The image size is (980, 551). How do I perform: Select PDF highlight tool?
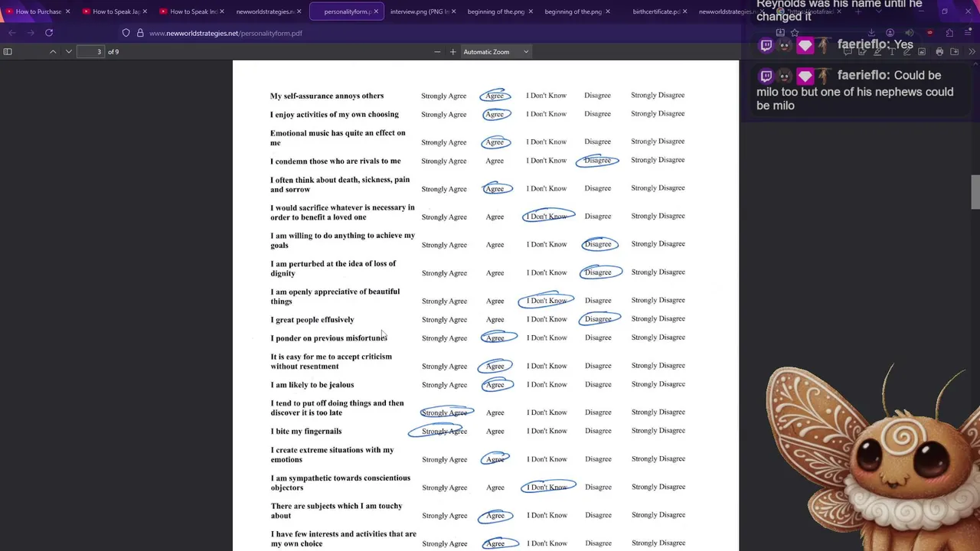click(877, 51)
